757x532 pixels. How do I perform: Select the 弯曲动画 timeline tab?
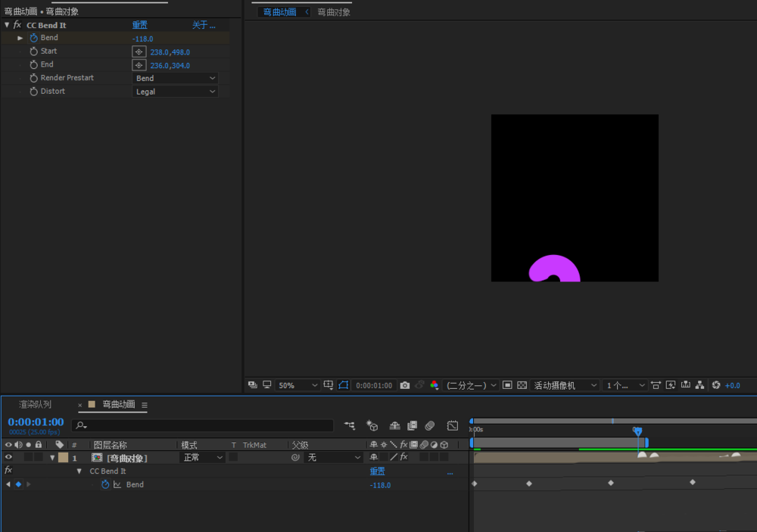tap(118, 405)
